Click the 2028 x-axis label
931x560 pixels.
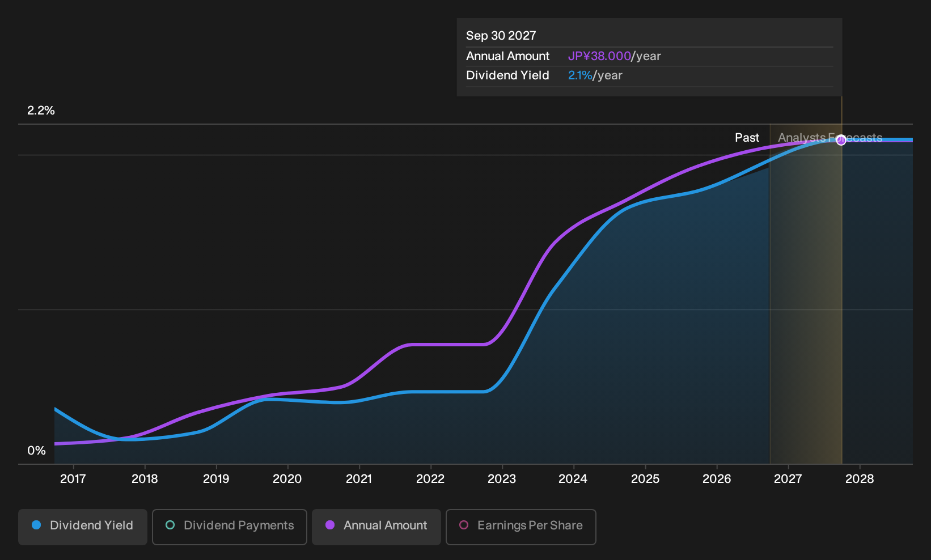point(860,479)
